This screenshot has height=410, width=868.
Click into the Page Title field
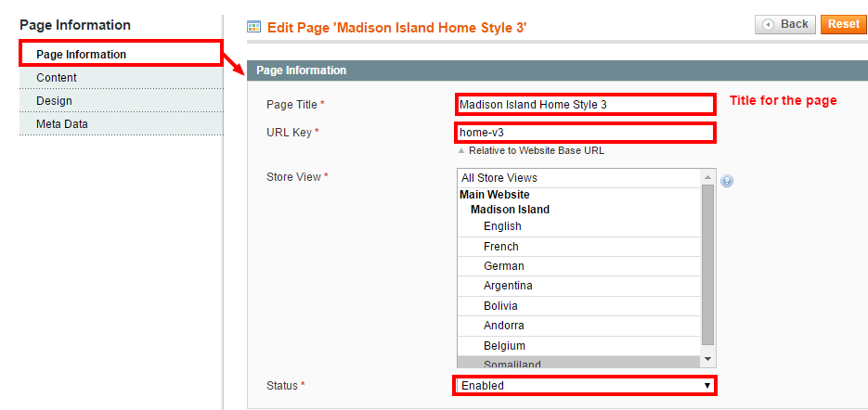(x=585, y=105)
